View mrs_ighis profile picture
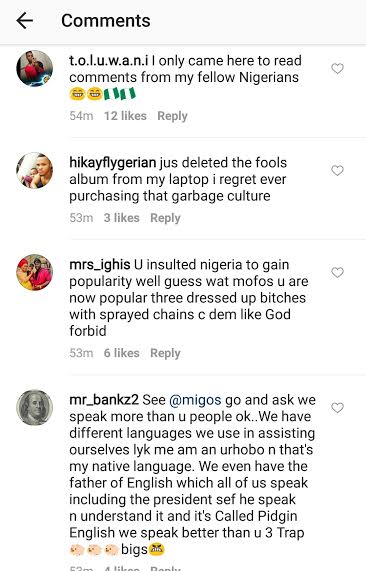366x571 pixels. [x=35, y=272]
